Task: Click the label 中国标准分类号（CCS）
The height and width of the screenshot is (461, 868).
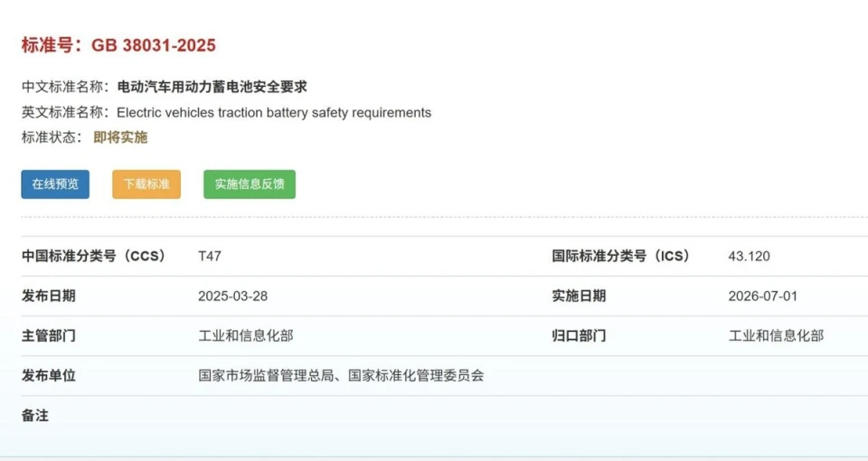Action: pyautogui.click(x=93, y=256)
